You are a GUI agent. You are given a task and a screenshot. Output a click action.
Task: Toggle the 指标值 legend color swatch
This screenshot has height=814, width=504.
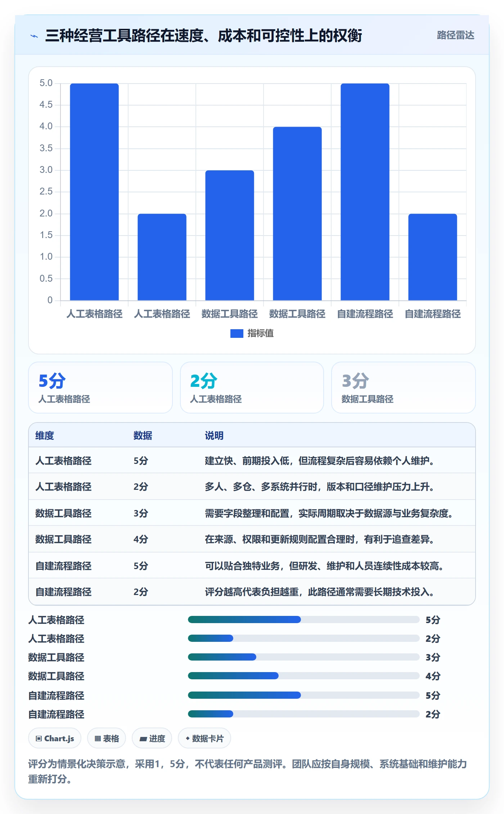point(237,334)
